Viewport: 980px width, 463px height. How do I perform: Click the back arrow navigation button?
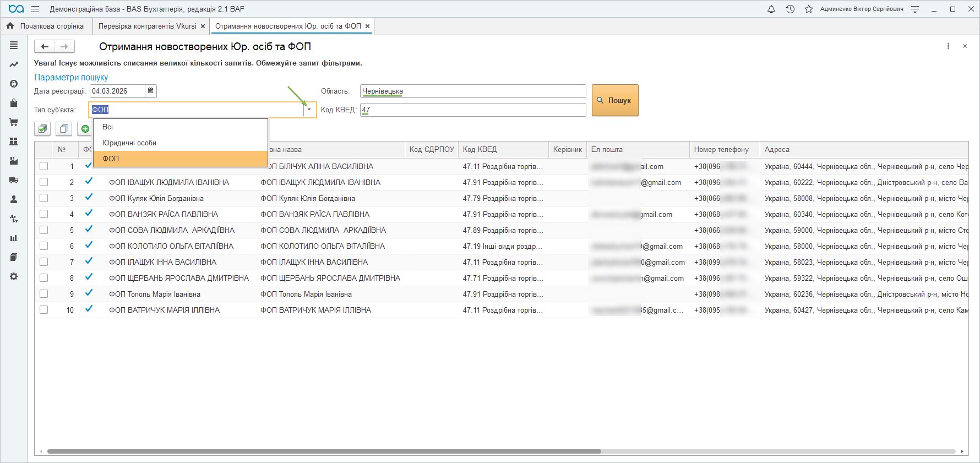[x=45, y=47]
